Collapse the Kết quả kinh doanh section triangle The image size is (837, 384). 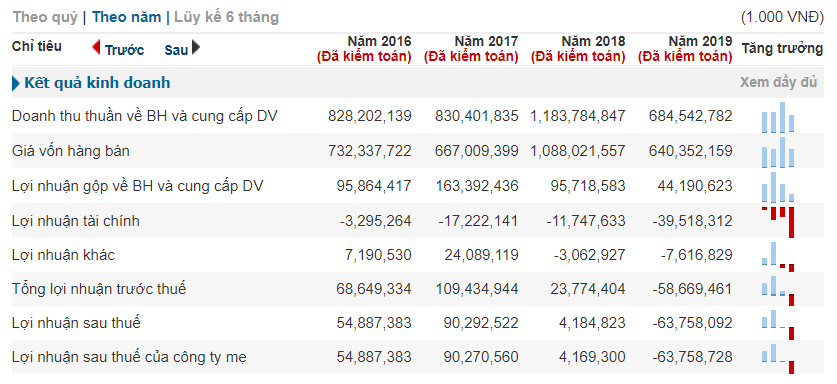pos(15,83)
